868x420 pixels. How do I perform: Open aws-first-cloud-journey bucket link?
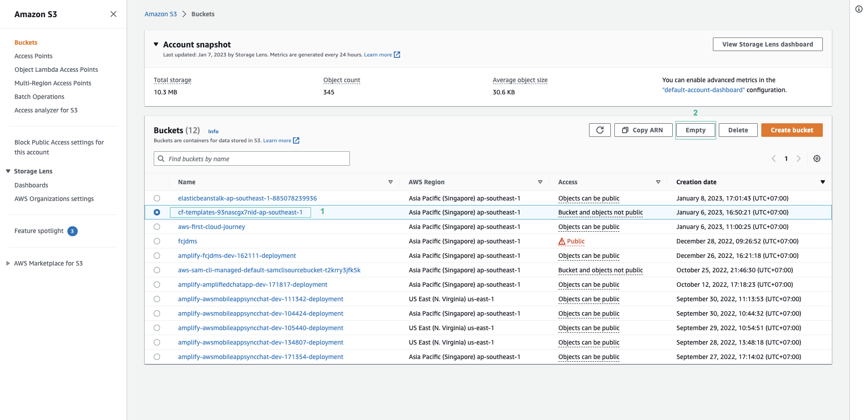pos(212,227)
